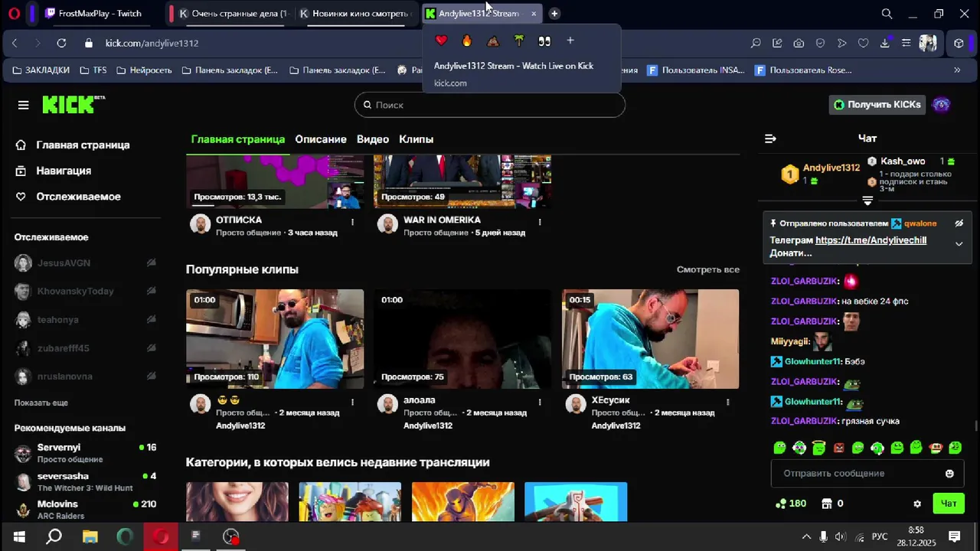Open recommended channel seversasha
This screenshot has width=980, height=551.
coord(85,481)
